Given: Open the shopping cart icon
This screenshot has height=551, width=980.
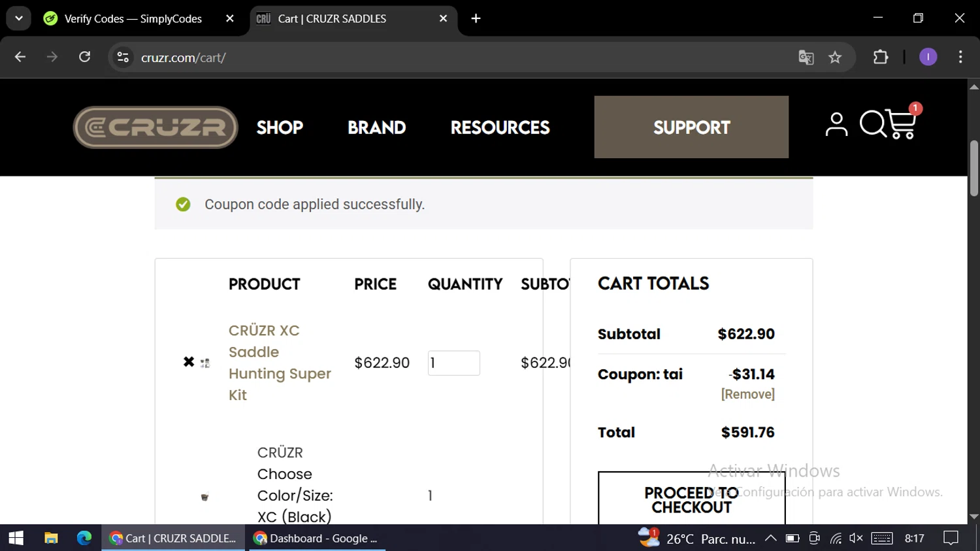Looking at the screenshot, I should pos(902,124).
